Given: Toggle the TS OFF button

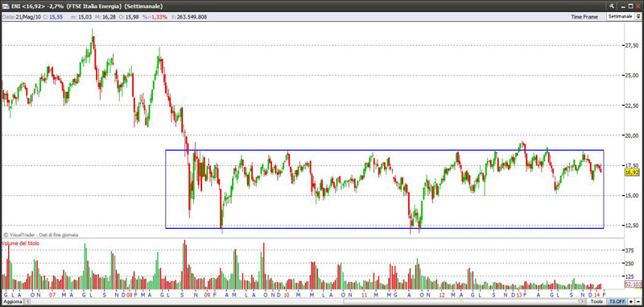Looking at the screenshot, I should (x=617, y=301).
